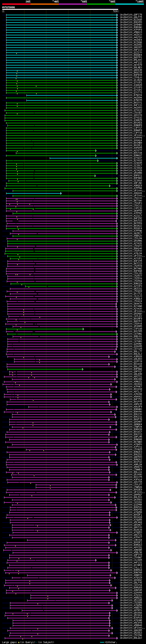Select UniRef100_Q5H873 hit label
Viewport: 146px width, 644px height.
point(131,467)
